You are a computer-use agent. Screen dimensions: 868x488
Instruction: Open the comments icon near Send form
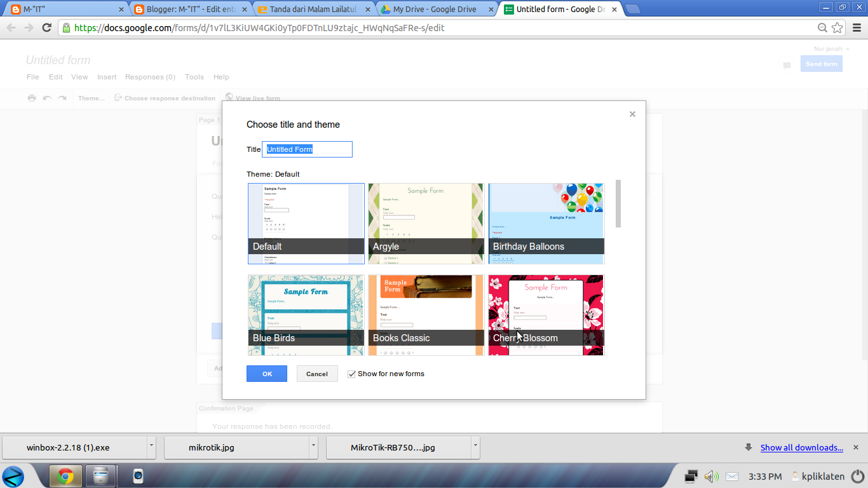pos(787,65)
